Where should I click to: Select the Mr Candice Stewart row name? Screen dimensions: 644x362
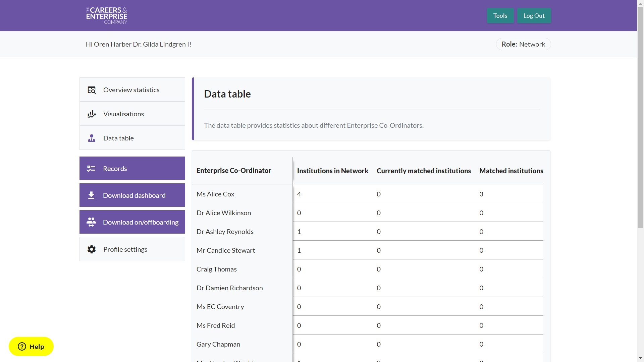(226, 250)
